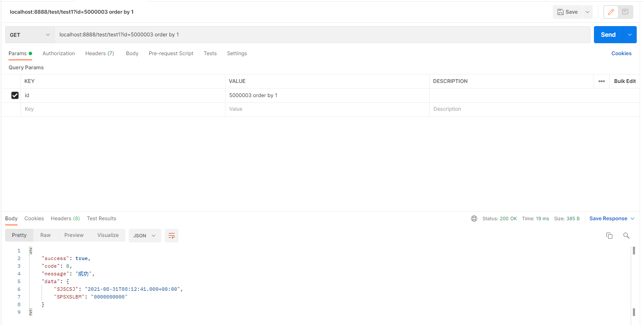Click the KEY column header
644x325 pixels.
click(x=30, y=81)
